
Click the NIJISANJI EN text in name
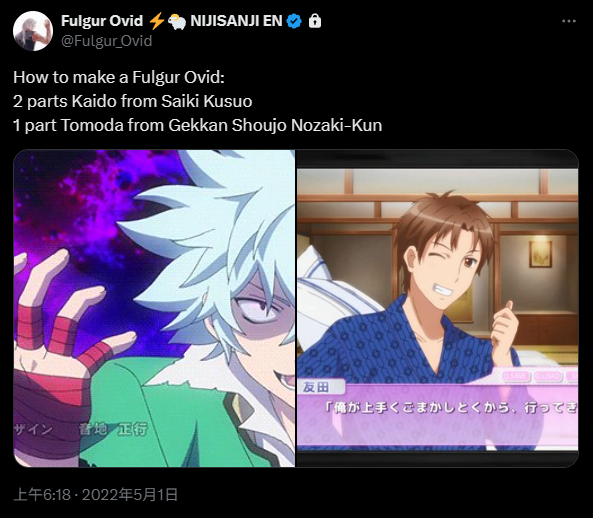[236, 21]
